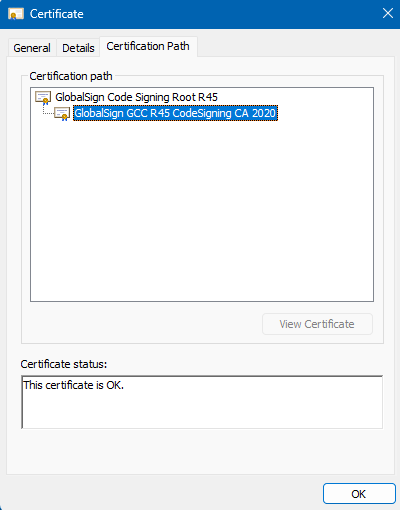Click the 'Certification path' group label
Image resolution: width=400 pixels, height=510 pixels.
[71, 76]
